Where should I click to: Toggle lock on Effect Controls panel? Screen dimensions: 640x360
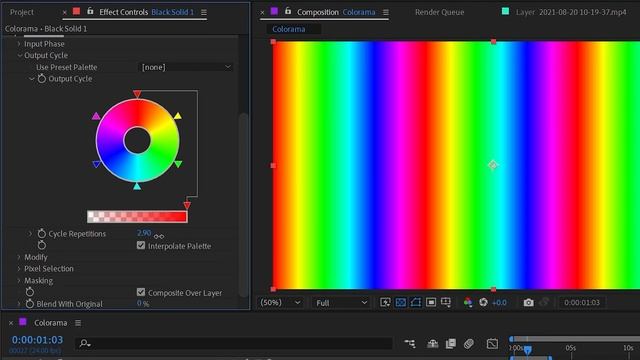[90, 11]
